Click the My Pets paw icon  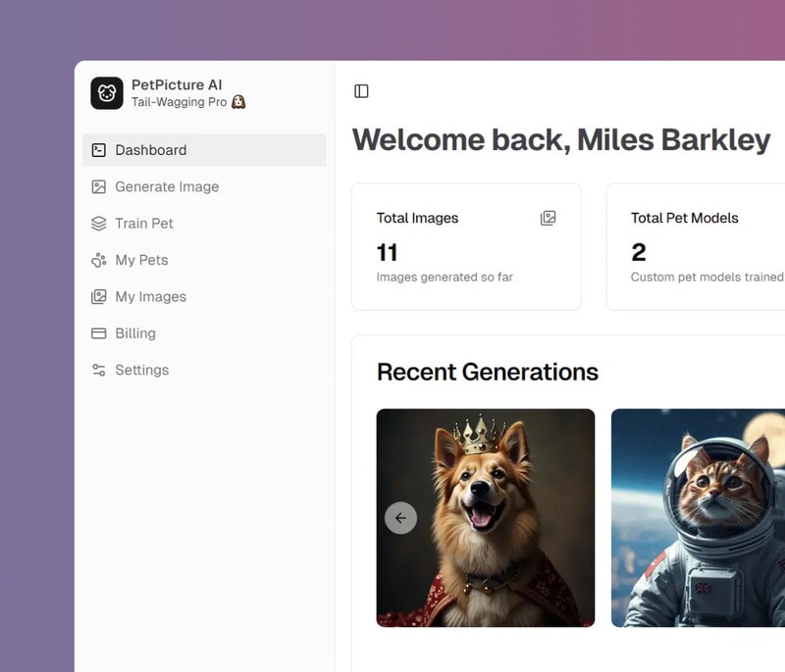[x=98, y=260]
